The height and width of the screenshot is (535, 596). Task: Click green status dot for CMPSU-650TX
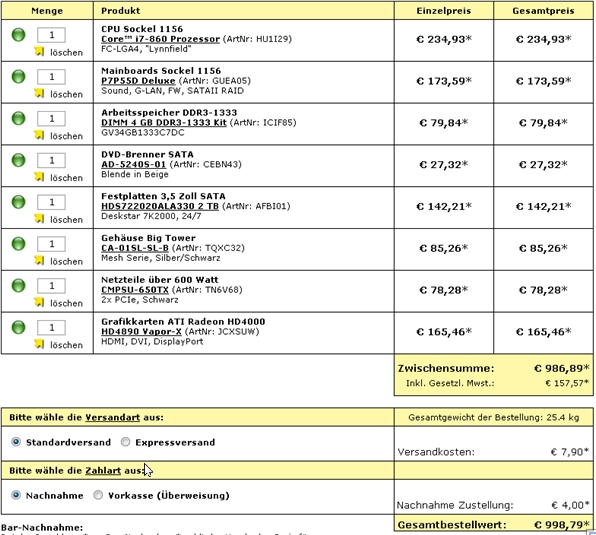tap(18, 286)
